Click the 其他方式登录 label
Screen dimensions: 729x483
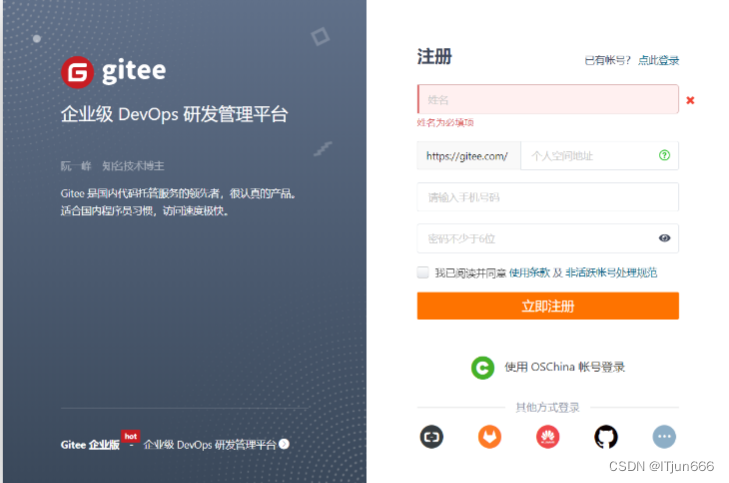pyautogui.click(x=547, y=408)
